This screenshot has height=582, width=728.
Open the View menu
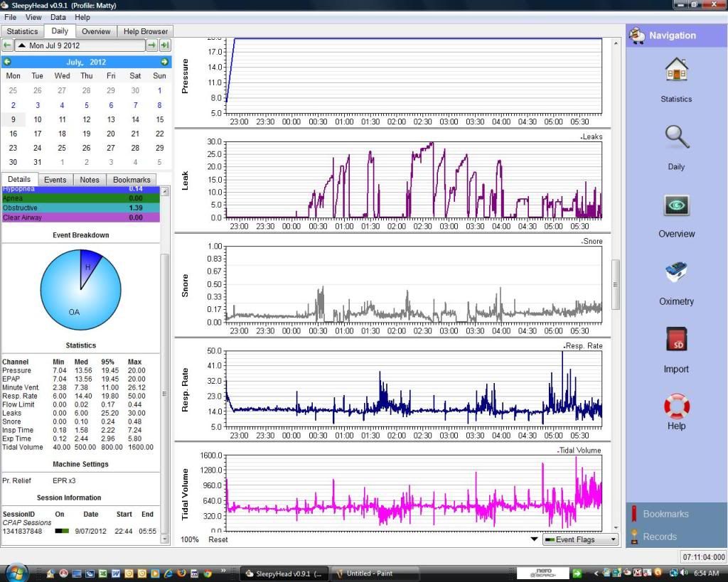click(x=33, y=17)
